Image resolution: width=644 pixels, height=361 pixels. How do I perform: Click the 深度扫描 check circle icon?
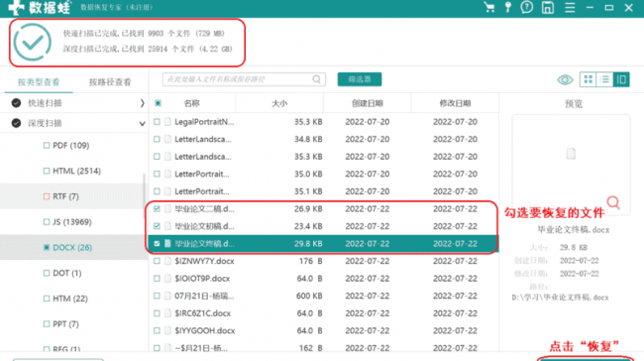[16, 123]
